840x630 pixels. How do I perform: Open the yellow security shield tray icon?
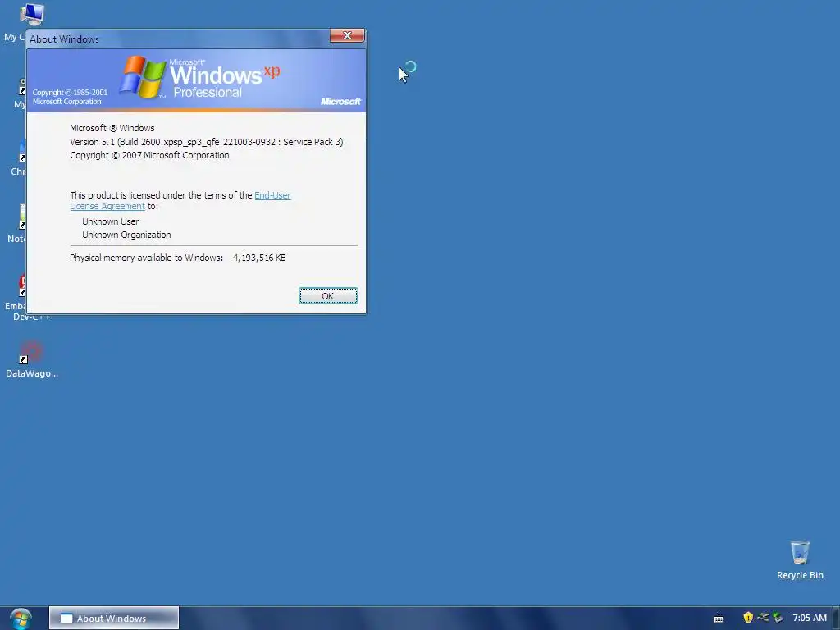(748, 618)
